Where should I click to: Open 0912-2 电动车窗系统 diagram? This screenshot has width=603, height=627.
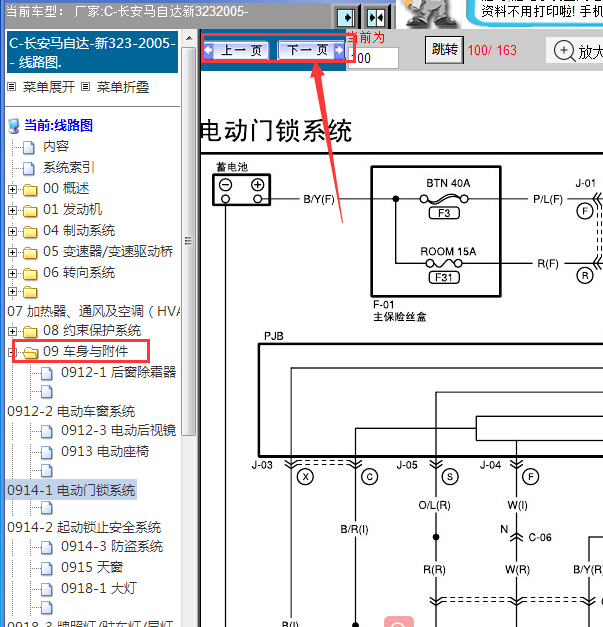[71, 411]
